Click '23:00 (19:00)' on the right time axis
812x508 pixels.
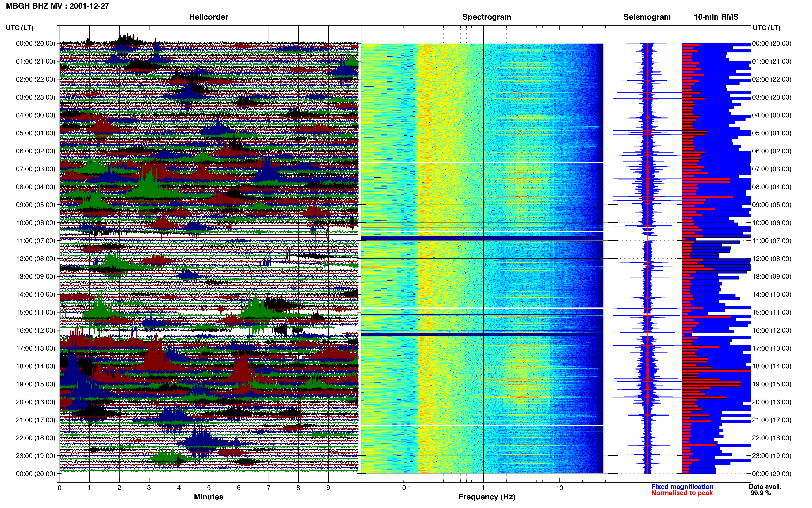pyautogui.click(x=772, y=456)
